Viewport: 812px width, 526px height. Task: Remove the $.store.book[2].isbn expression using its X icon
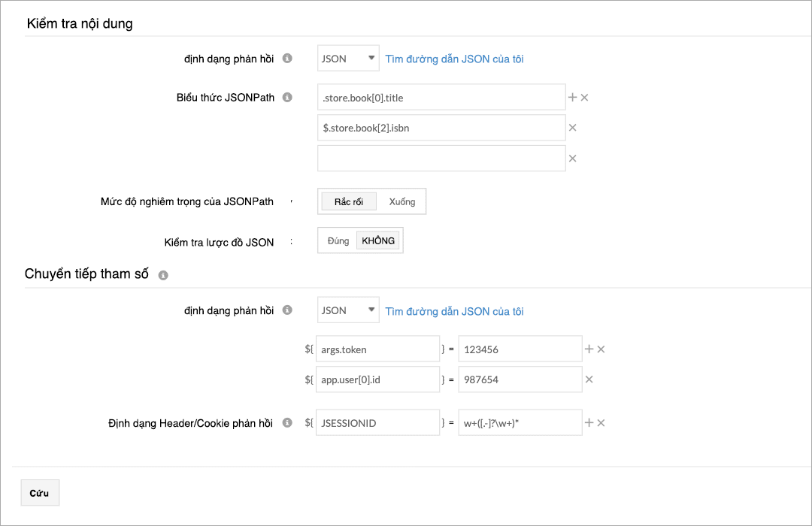click(574, 128)
